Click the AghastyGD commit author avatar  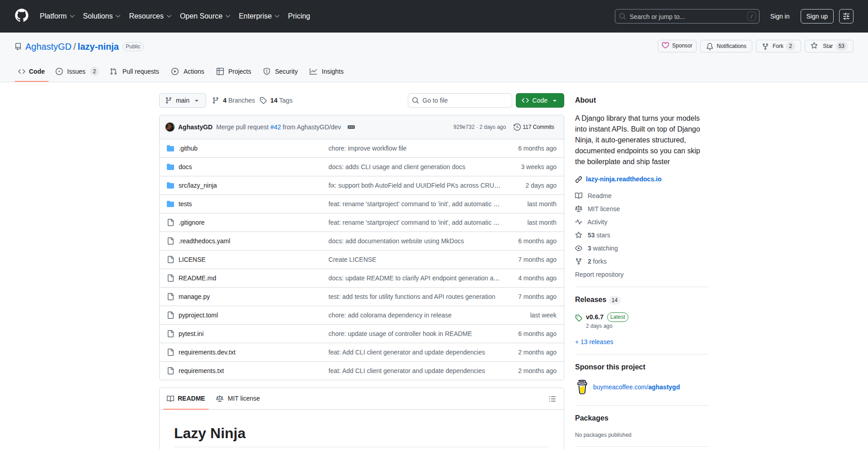coord(170,127)
